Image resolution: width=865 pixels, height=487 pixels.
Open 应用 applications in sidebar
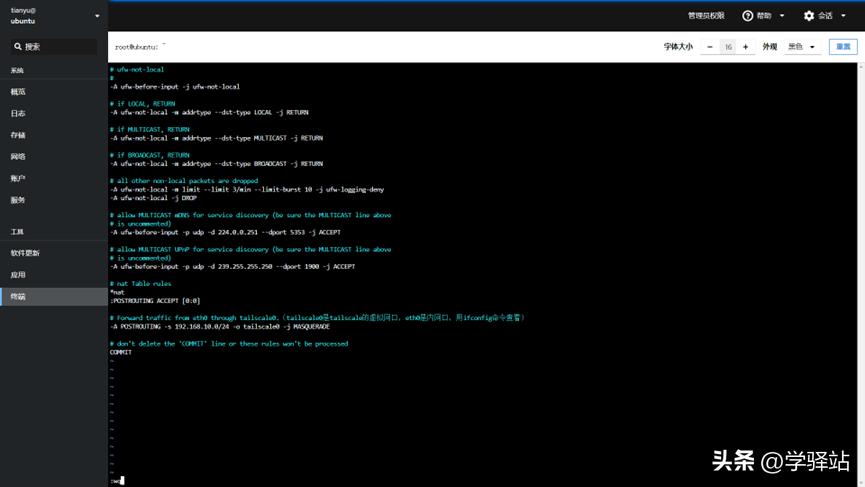(18, 275)
